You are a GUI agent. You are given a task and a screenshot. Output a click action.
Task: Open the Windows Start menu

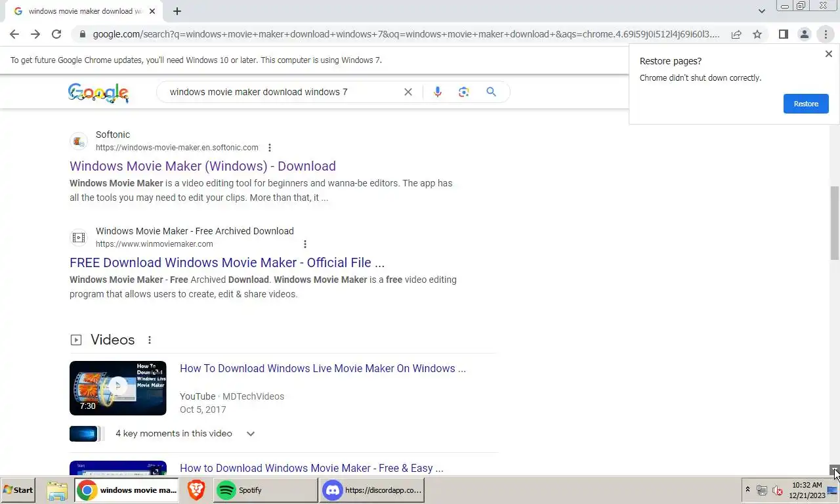(x=18, y=490)
